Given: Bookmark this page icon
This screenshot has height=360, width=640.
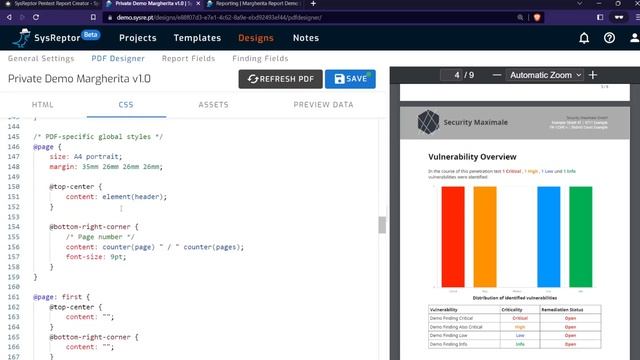Looking at the screenshot, I should tap(93, 18).
